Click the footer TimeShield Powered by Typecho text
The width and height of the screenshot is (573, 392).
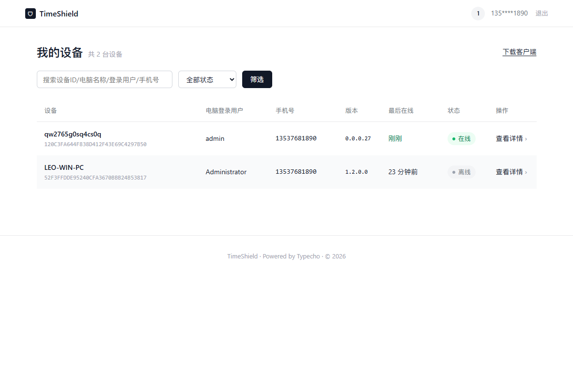pos(287,256)
